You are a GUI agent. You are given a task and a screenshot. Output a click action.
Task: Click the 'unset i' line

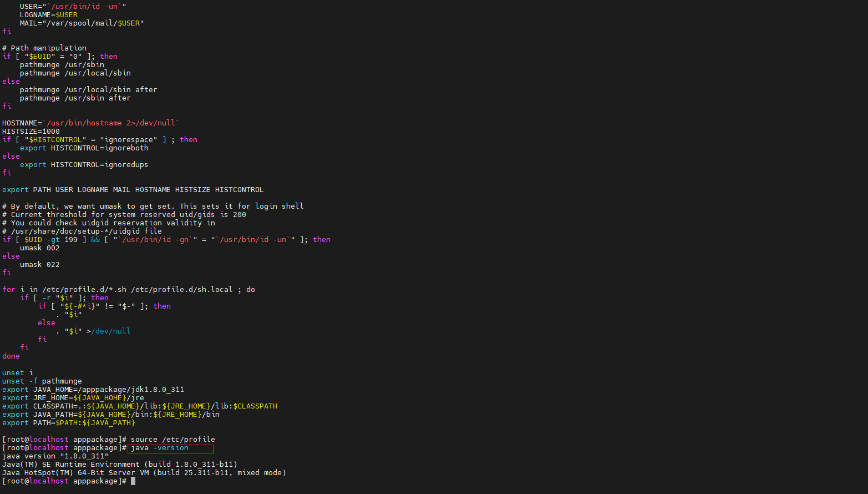18,373
